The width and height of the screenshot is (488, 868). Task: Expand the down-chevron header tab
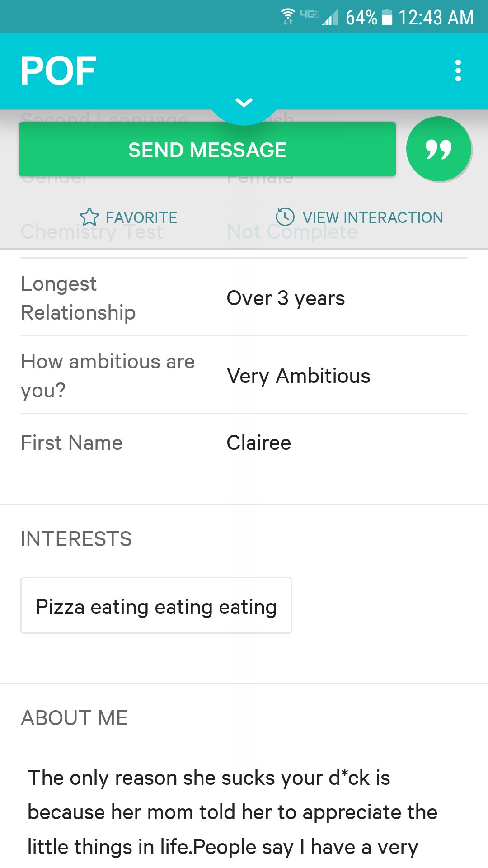coord(244,103)
